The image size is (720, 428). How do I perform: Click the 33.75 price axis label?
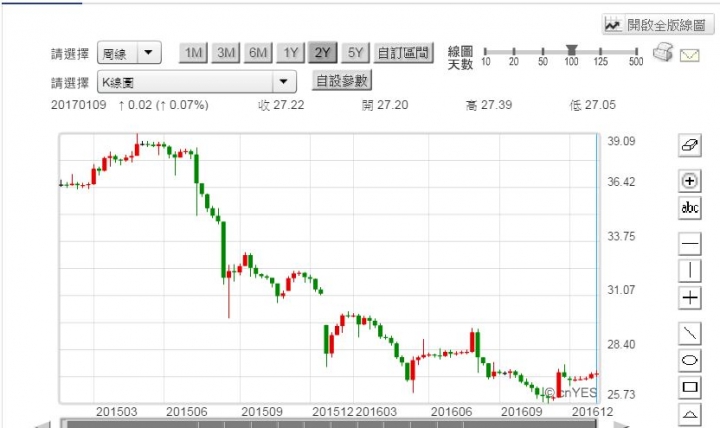click(x=621, y=236)
